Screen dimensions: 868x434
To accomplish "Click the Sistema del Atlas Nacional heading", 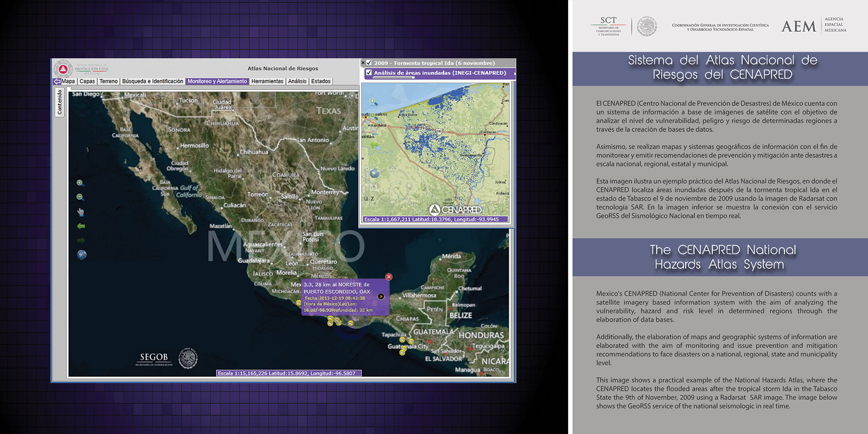I will coord(722,68).
